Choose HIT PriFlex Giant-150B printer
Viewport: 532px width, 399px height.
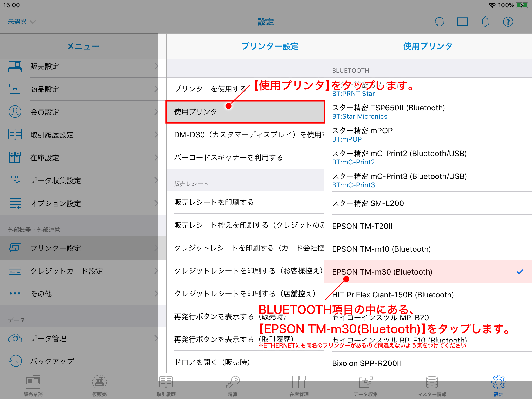coord(428,295)
